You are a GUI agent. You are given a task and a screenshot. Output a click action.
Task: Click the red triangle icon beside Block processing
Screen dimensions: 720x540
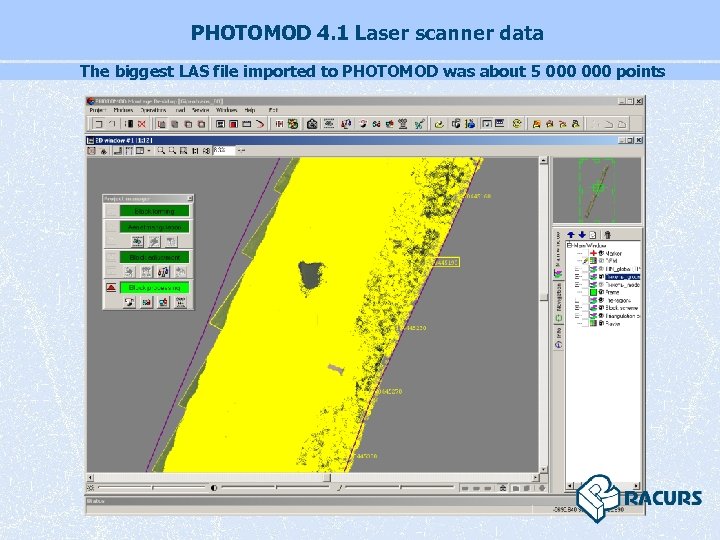(x=111, y=287)
